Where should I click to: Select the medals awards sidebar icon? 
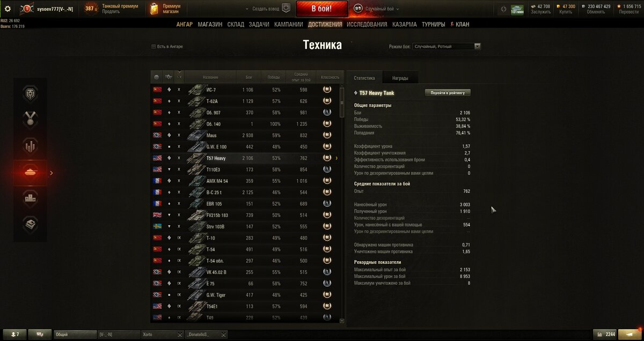pyautogui.click(x=30, y=119)
